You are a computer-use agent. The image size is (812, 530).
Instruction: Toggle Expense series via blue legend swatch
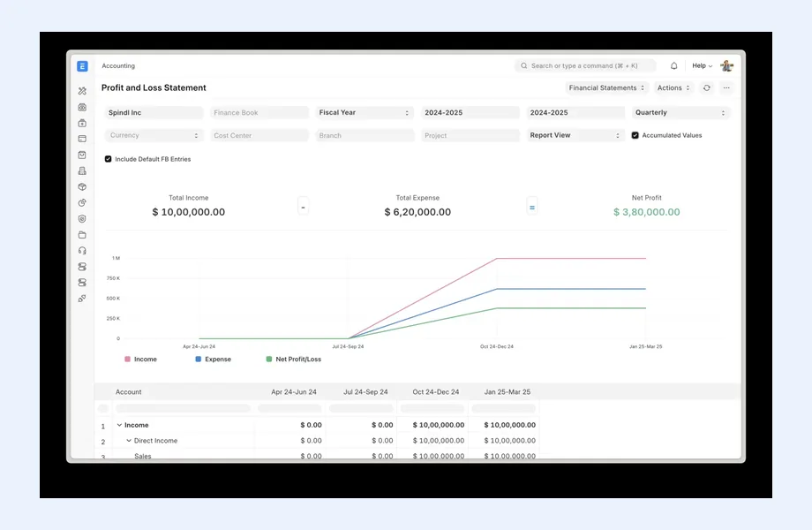(199, 359)
